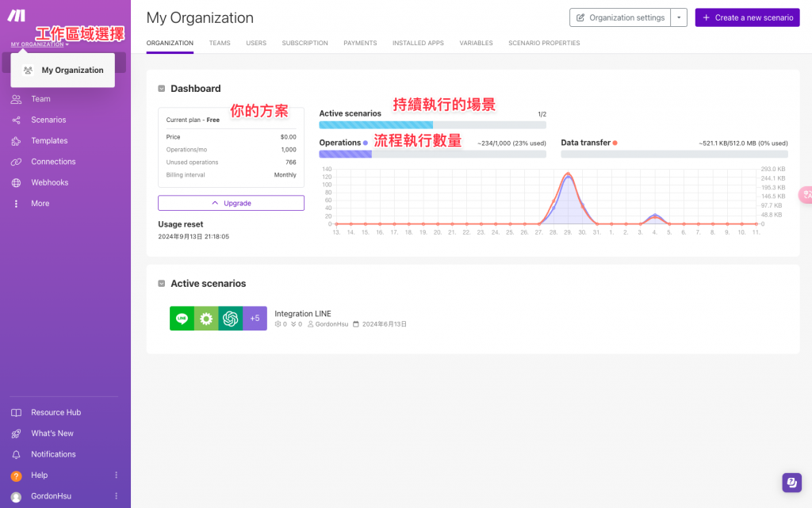Open the Resource Hub book icon
This screenshot has height=508, width=812.
click(16, 413)
